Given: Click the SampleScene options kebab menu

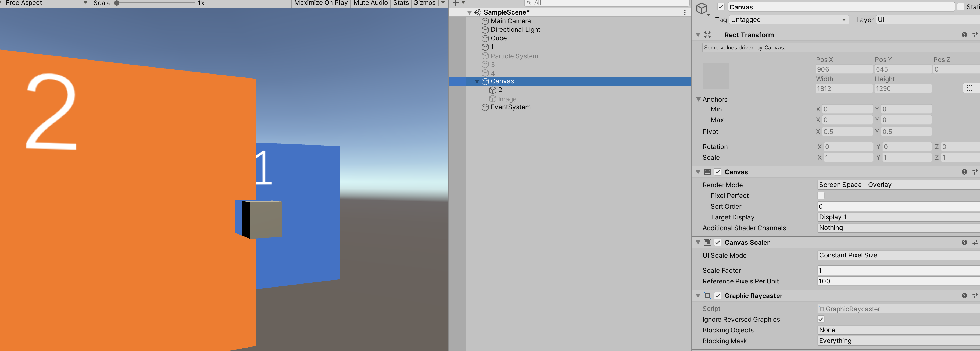Looking at the screenshot, I should point(685,13).
